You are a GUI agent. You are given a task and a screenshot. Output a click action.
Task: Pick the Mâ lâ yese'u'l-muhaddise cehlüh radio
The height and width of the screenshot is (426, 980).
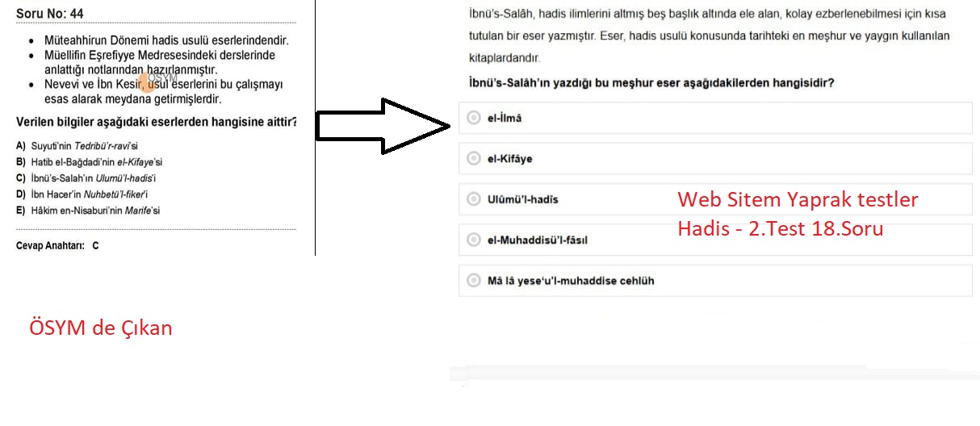tap(474, 281)
